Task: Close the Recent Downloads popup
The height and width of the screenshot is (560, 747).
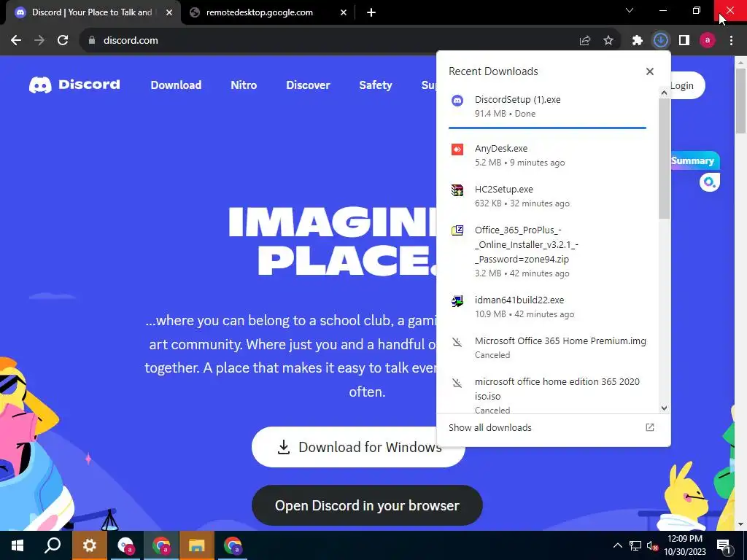Action: 650,71
